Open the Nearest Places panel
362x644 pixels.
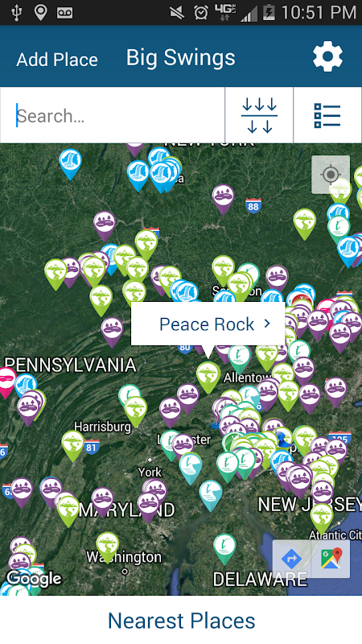click(181, 620)
